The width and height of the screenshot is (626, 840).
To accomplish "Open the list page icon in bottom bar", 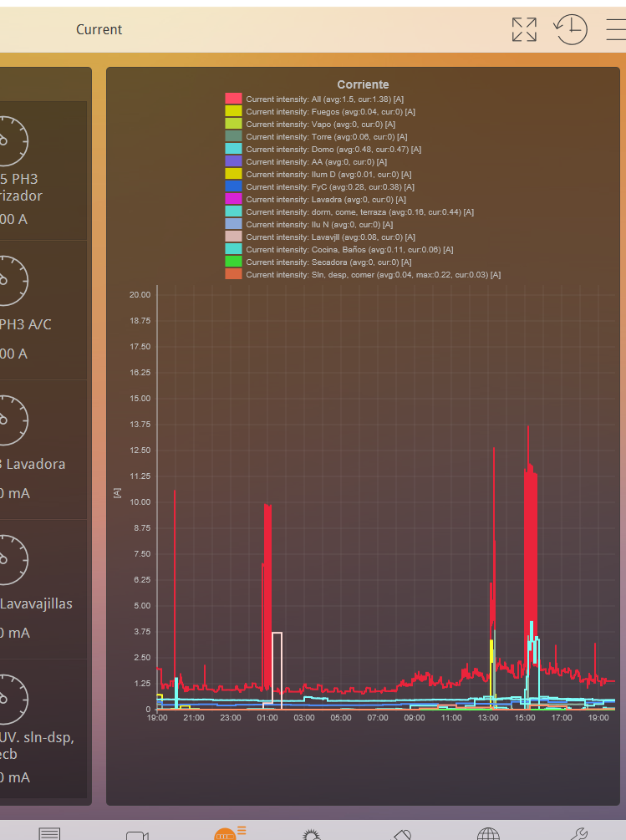I will point(49,833).
